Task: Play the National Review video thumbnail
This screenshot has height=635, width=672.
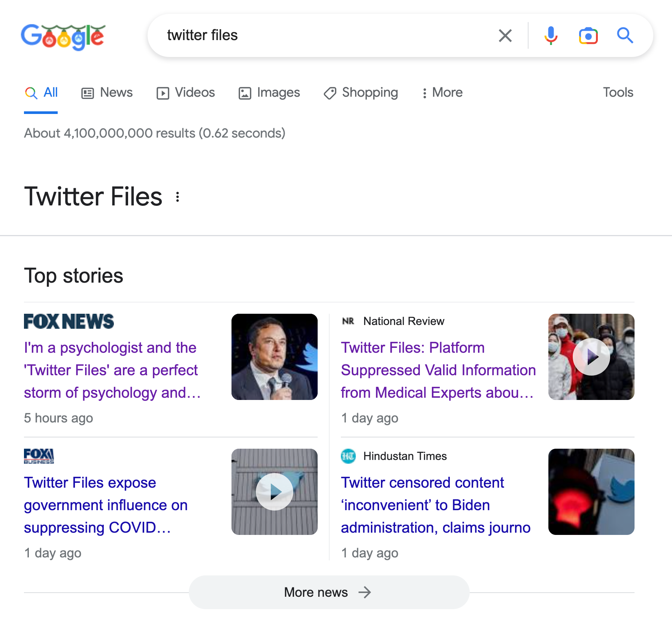Action: point(591,357)
